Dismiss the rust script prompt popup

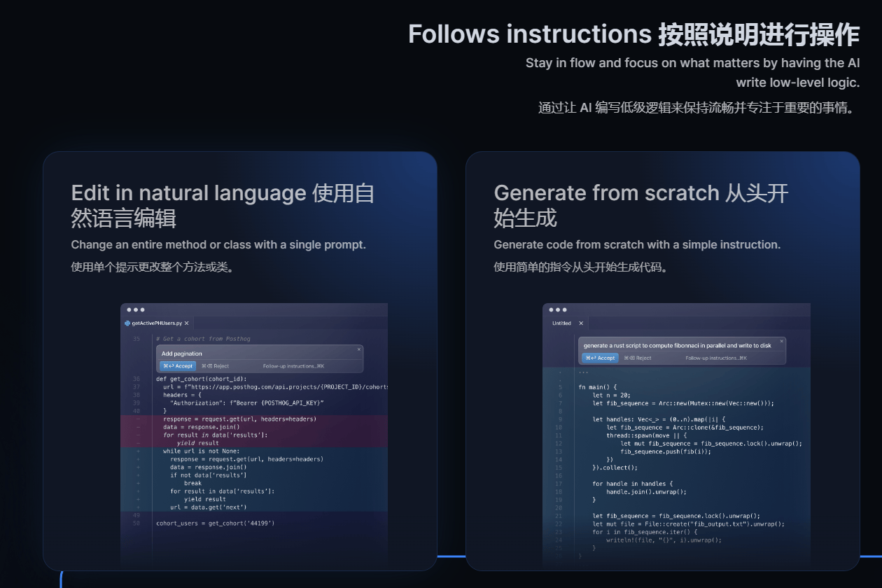[781, 341]
